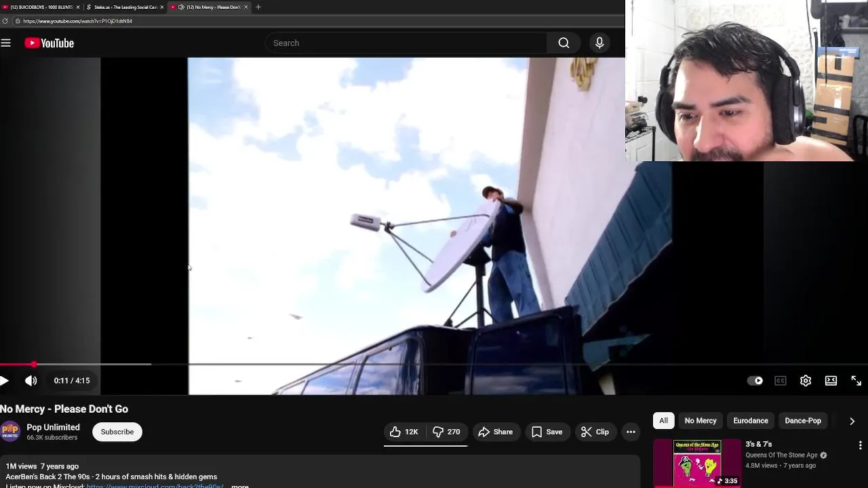Reload the page with refresh icon
This screenshot has width=868, height=488.
pyautogui.click(x=5, y=21)
